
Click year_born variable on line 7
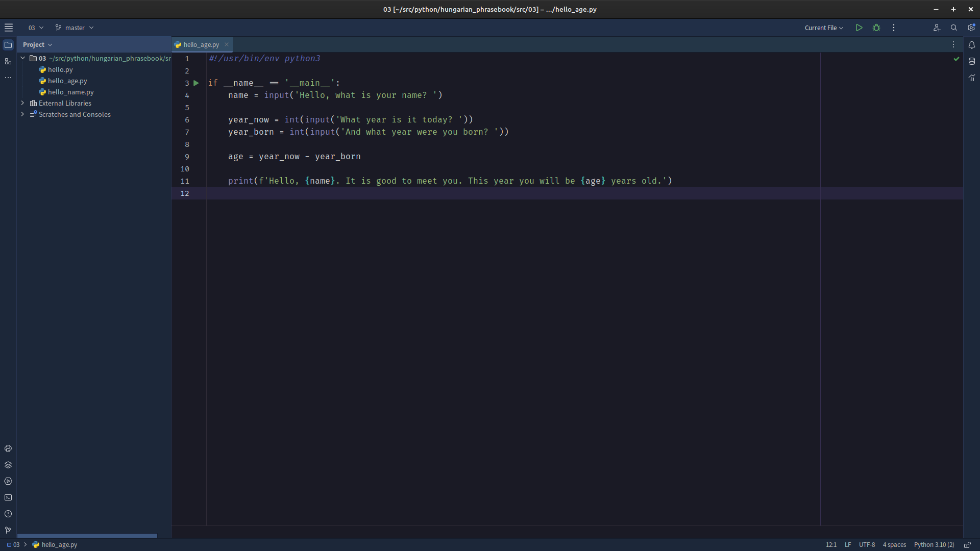(251, 132)
